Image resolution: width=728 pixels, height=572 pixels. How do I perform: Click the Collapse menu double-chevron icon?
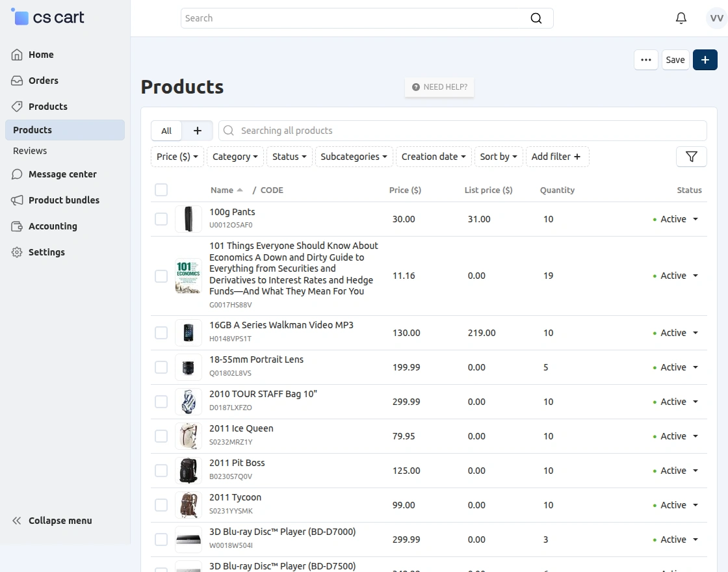coord(17,521)
